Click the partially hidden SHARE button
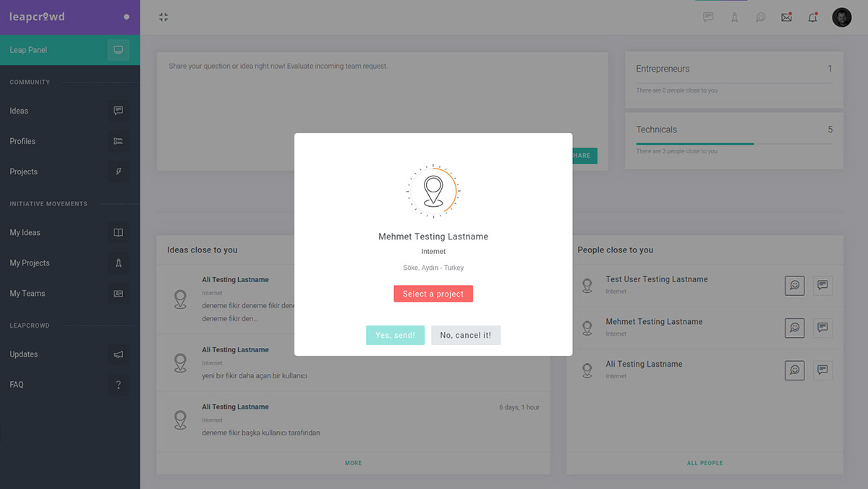Image resolution: width=868 pixels, height=489 pixels. pyautogui.click(x=584, y=156)
